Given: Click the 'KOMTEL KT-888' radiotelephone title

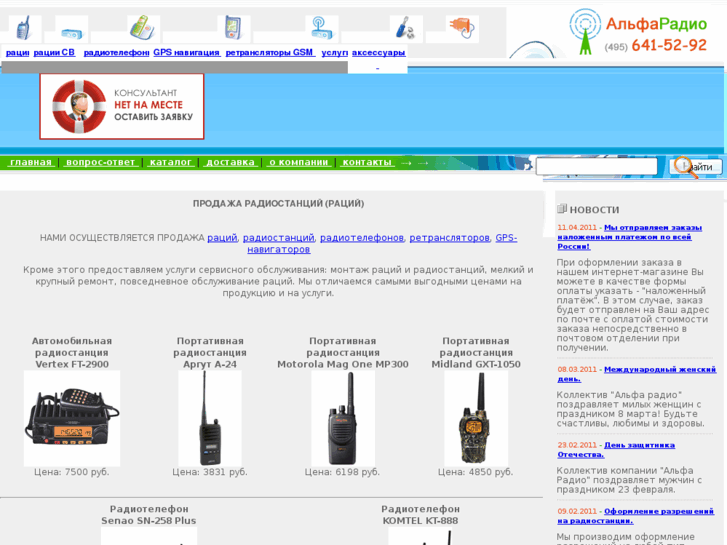Looking at the screenshot, I should point(420,520).
